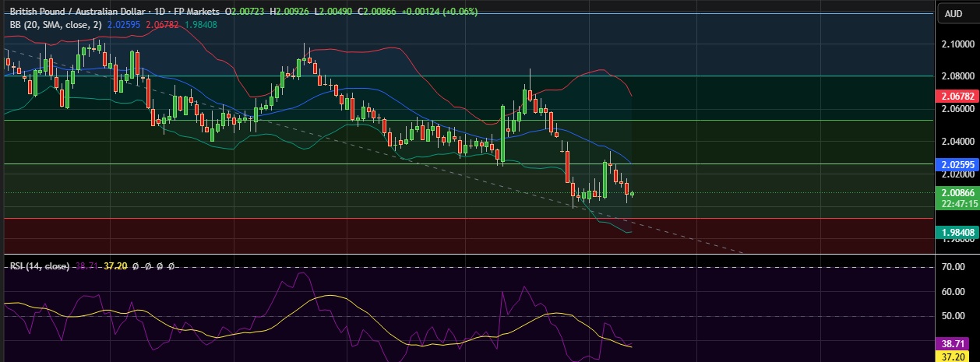The image size is (980, 362).
Task: Click the 2.04000 price axis label
Action: (958, 142)
